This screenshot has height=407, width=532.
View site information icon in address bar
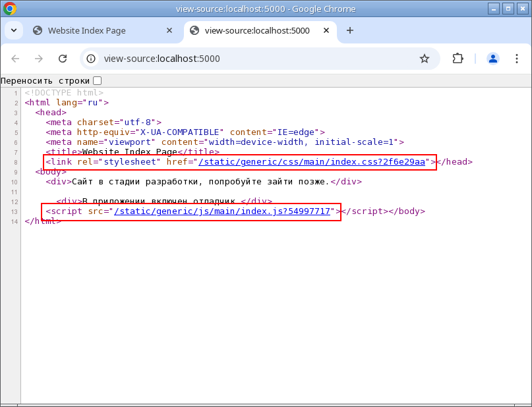(x=91, y=59)
